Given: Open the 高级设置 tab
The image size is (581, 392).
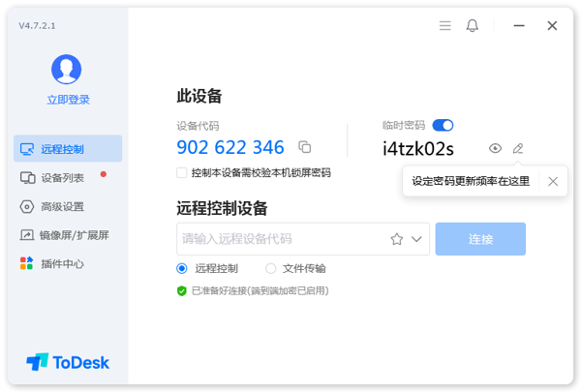Looking at the screenshot, I should click(x=63, y=206).
